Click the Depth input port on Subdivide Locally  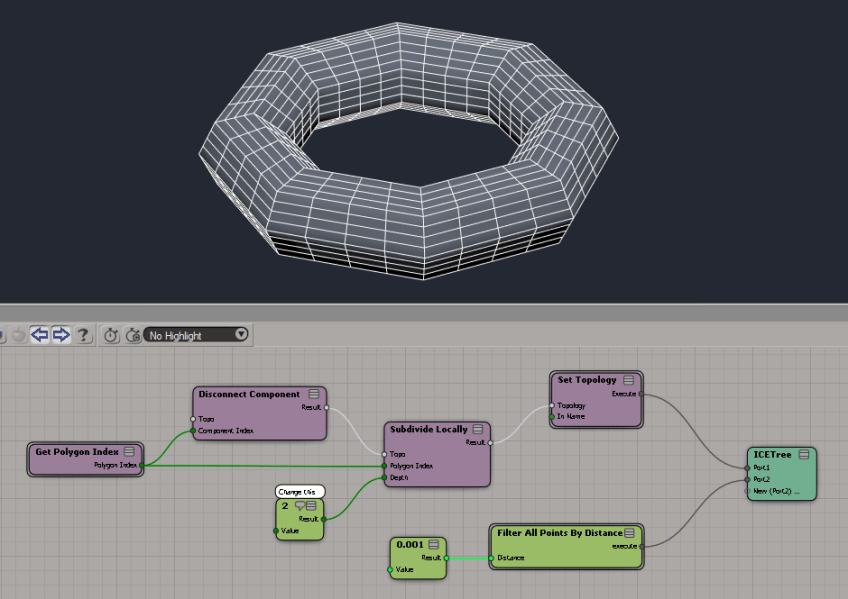pos(384,478)
